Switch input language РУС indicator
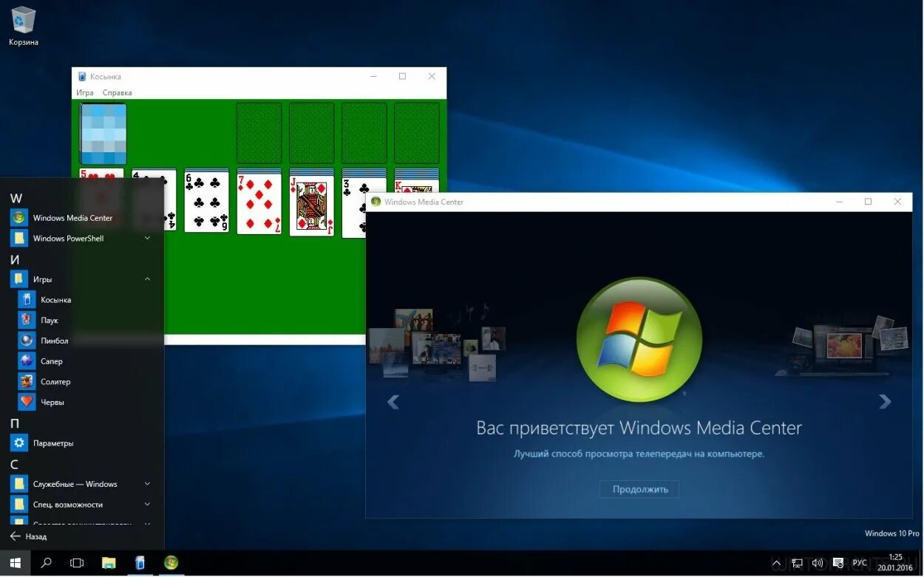The height and width of the screenshot is (577, 924). pos(860,563)
